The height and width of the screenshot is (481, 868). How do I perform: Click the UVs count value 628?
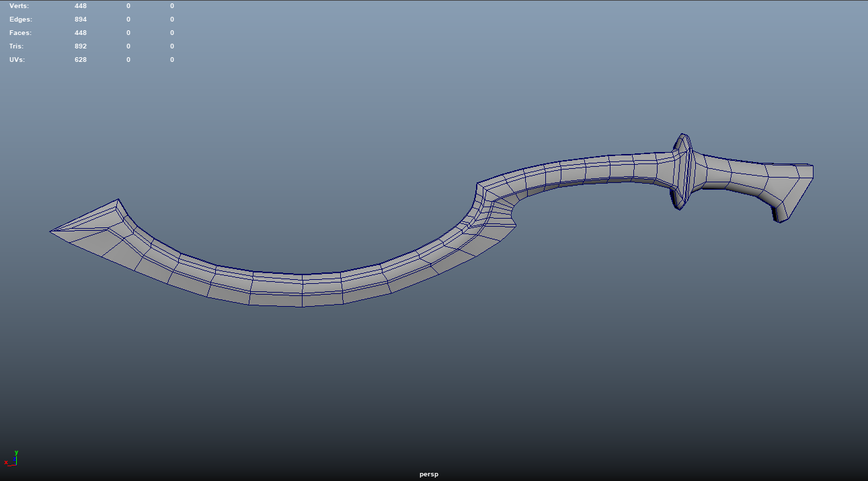tap(81, 59)
